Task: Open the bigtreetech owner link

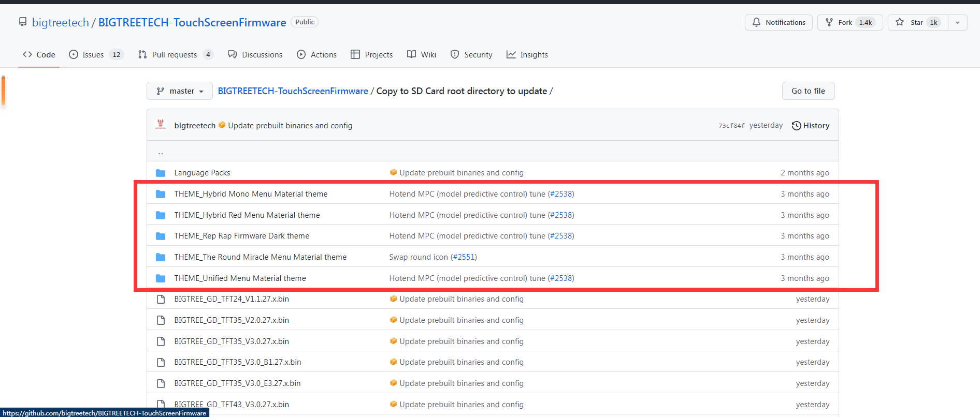Action: pyautogui.click(x=60, y=22)
